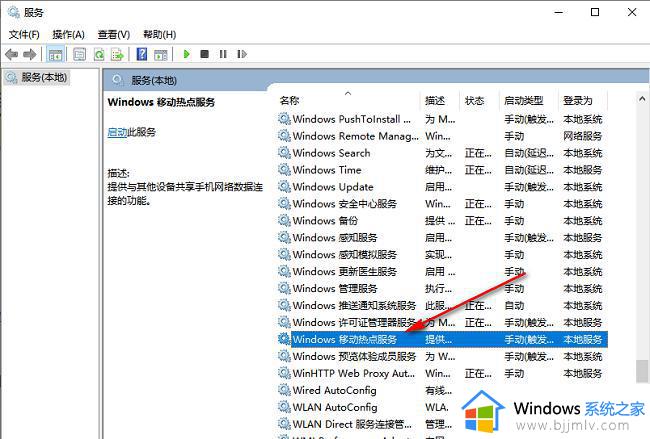
Task: Select the Windows 许可证管理器服务 row
Action: pos(442,323)
